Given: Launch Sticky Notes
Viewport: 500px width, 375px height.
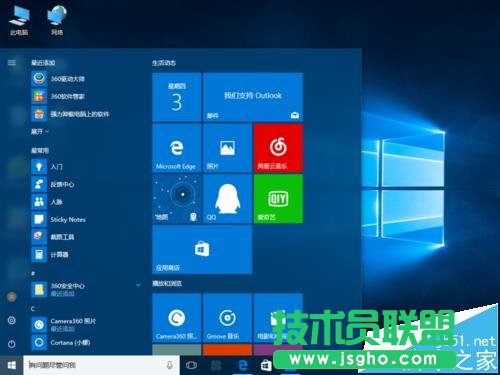Looking at the screenshot, I should 58,219.
